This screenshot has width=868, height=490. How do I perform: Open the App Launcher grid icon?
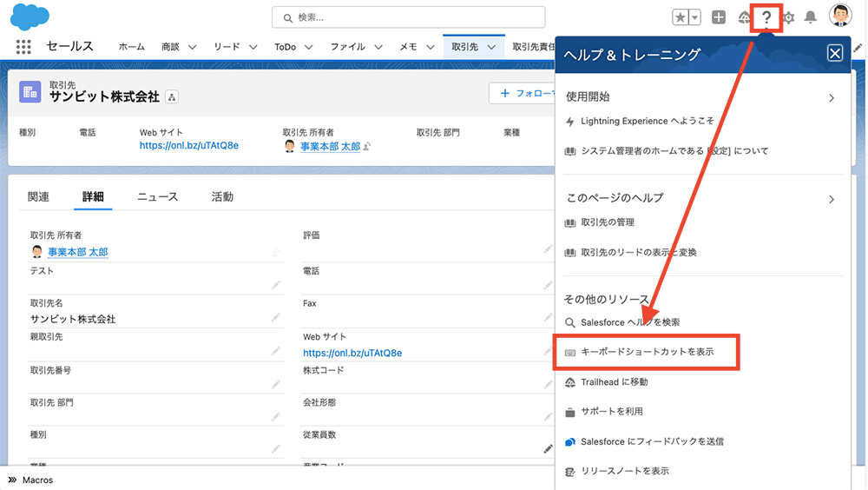(23, 47)
